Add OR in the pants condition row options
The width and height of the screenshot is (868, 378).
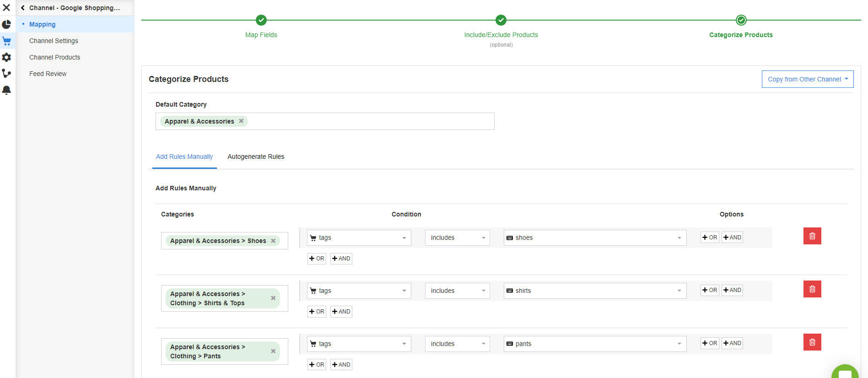tap(710, 343)
